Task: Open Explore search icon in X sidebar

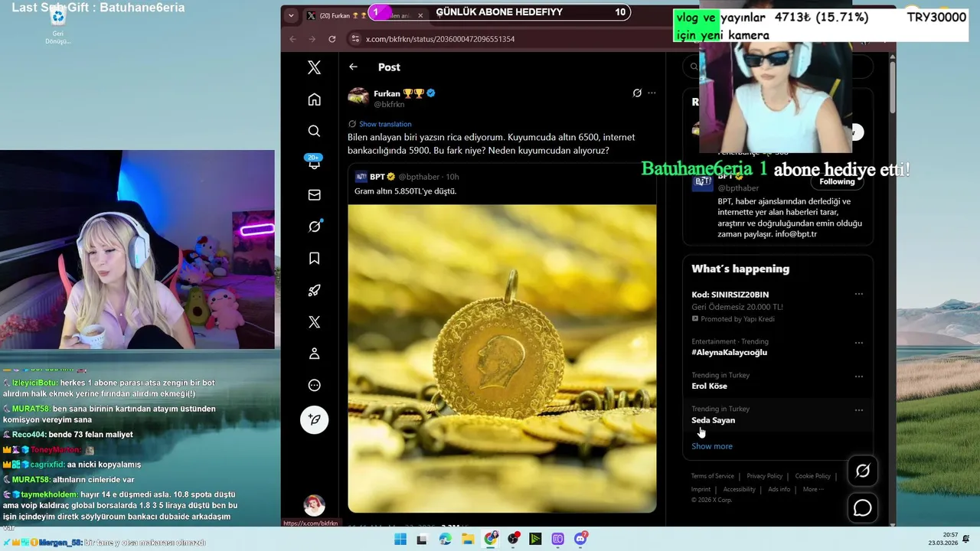Action: pyautogui.click(x=314, y=131)
